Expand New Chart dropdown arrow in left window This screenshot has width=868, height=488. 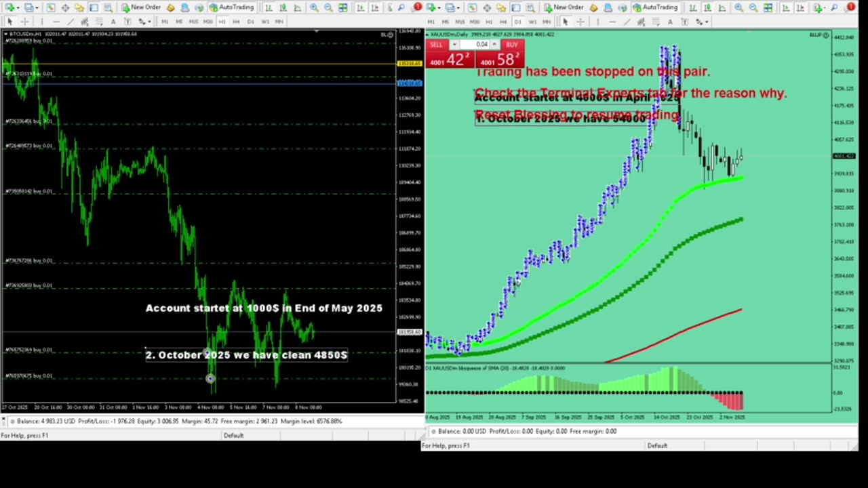[x=18, y=7]
